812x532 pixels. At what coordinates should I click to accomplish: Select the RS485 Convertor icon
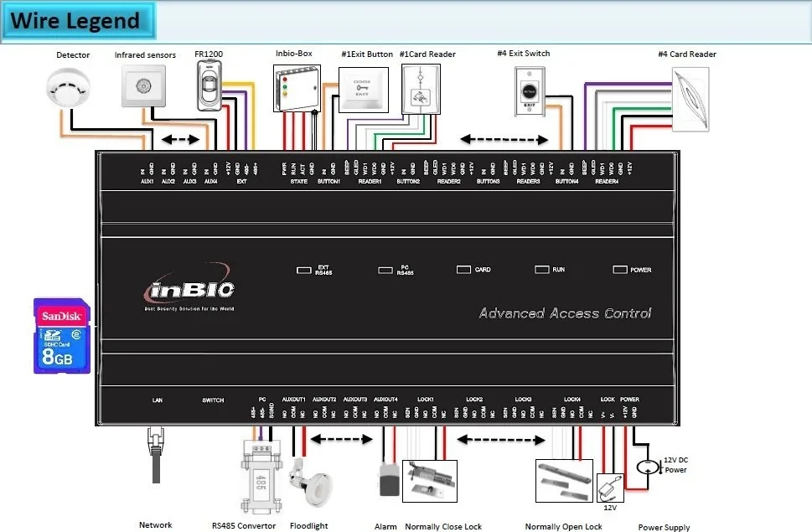click(260, 478)
